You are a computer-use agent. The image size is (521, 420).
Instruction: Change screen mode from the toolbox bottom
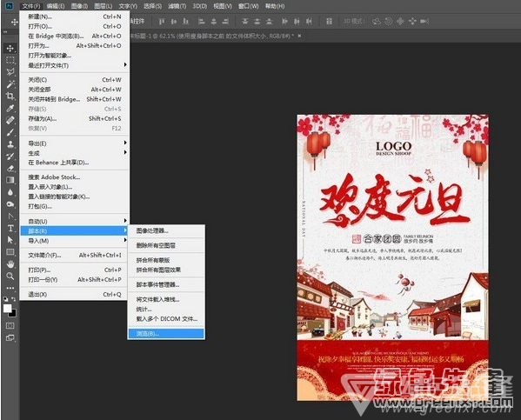[10, 338]
